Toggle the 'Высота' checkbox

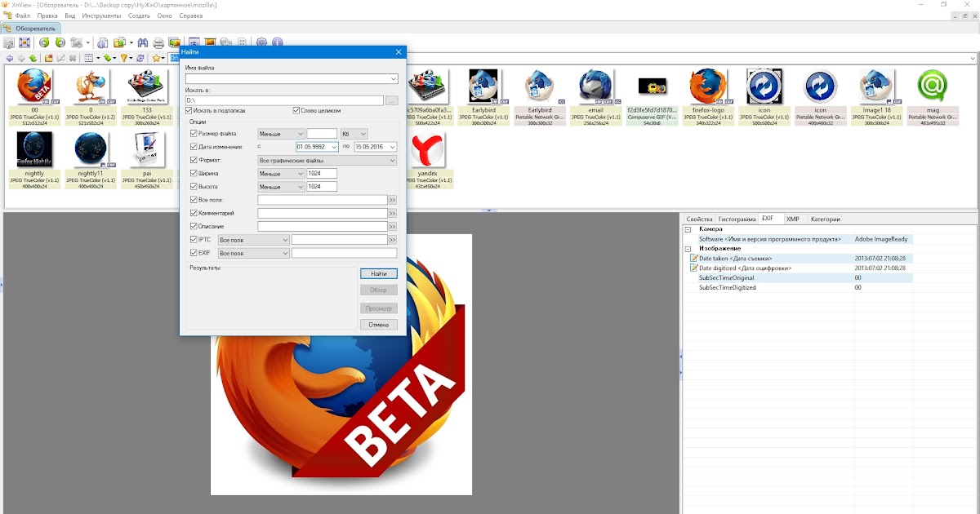coord(194,186)
